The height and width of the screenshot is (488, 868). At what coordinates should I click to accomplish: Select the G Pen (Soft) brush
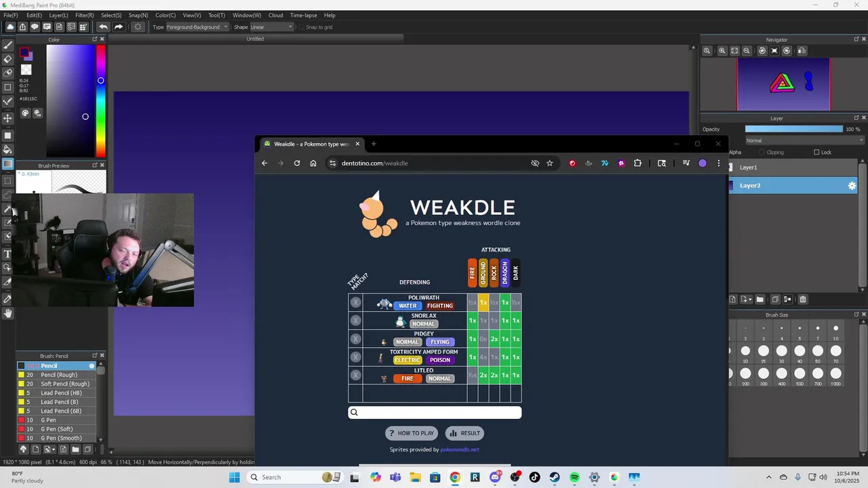[x=57, y=429]
